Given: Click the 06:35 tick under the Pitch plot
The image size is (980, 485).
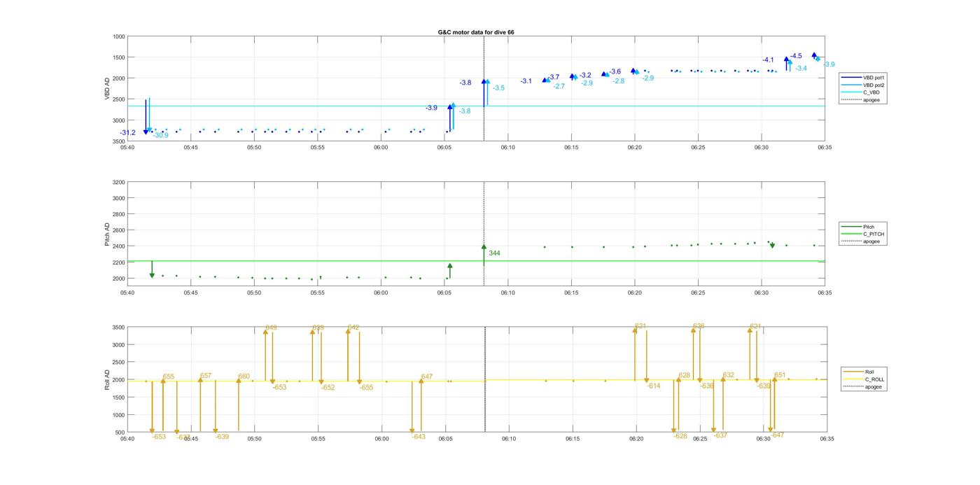Looking at the screenshot, I should (825, 293).
